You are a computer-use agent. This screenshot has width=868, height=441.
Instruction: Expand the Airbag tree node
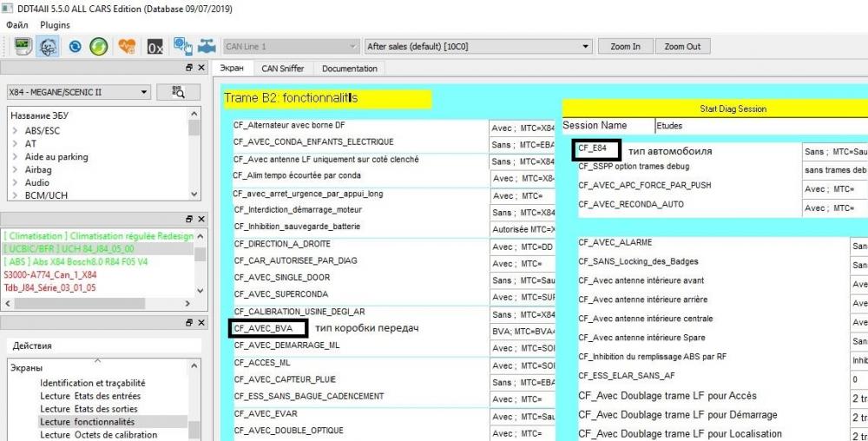point(15,169)
